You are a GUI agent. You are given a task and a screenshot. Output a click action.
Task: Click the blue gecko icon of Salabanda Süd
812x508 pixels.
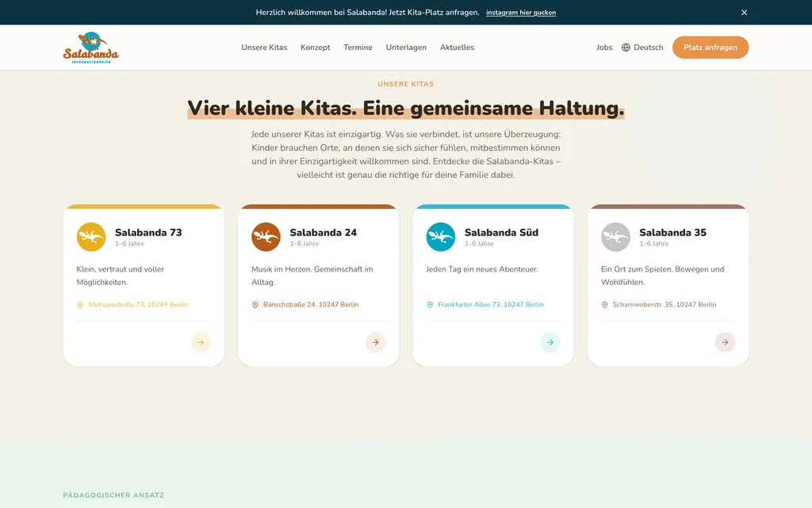[441, 237]
